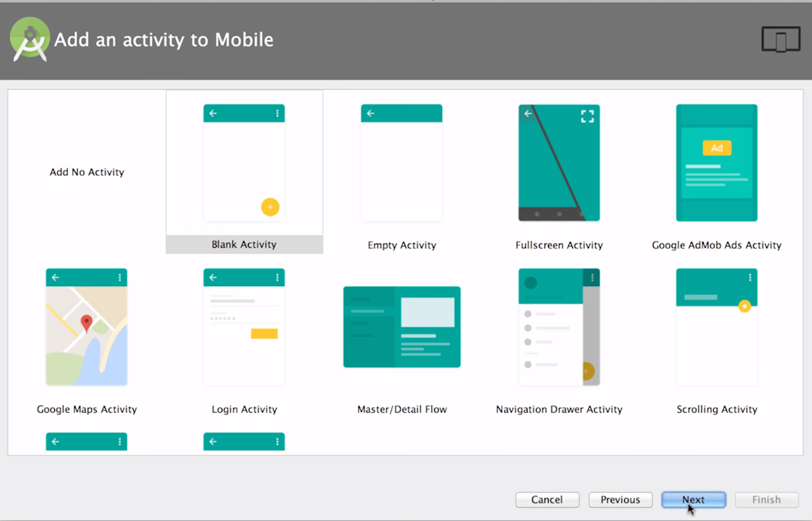This screenshot has height=521, width=812.
Task: Select the Add No Activity option
Action: [87, 172]
